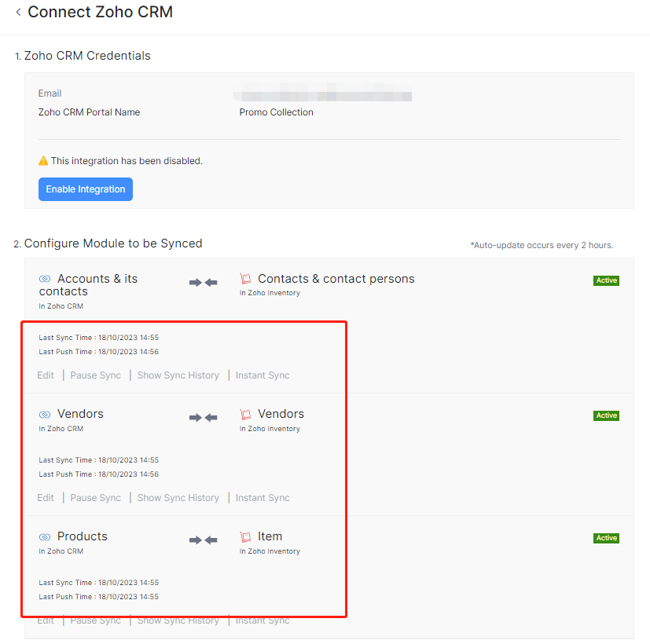Click the sync arrows in Accounts row
650x644 pixels.
point(203,283)
